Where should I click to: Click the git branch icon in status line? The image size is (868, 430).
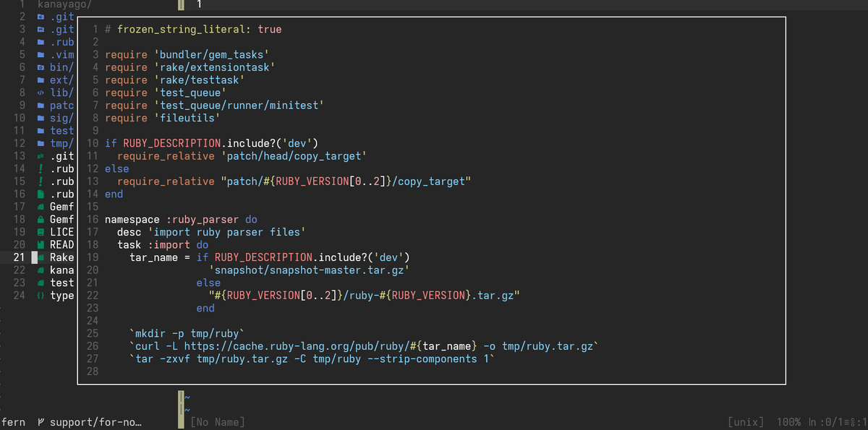coord(41,422)
